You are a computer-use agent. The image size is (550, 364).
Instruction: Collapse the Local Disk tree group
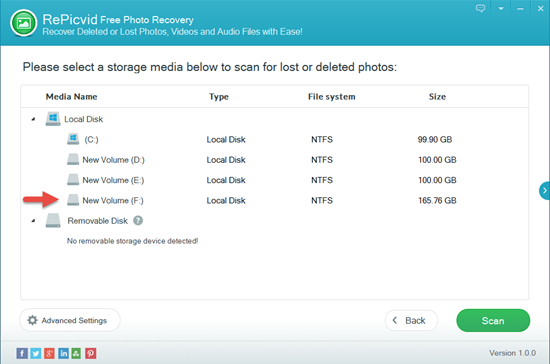33,119
